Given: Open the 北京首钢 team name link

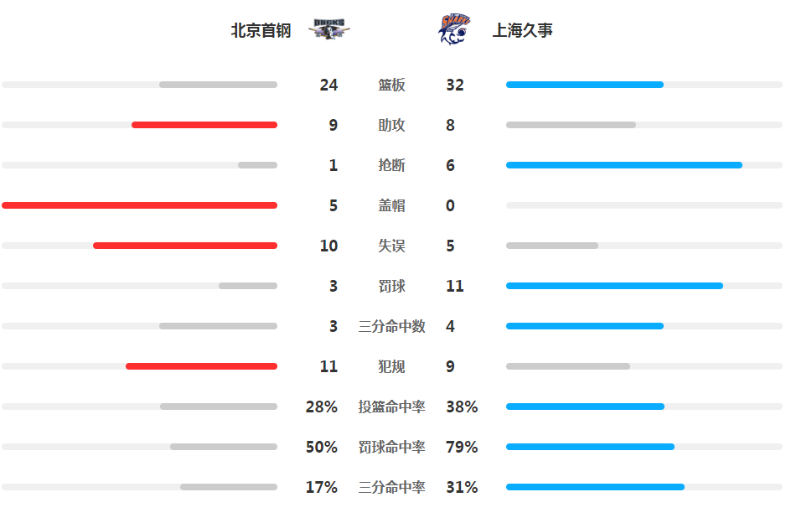Looking at the screenshot, I should click(261, 30).
